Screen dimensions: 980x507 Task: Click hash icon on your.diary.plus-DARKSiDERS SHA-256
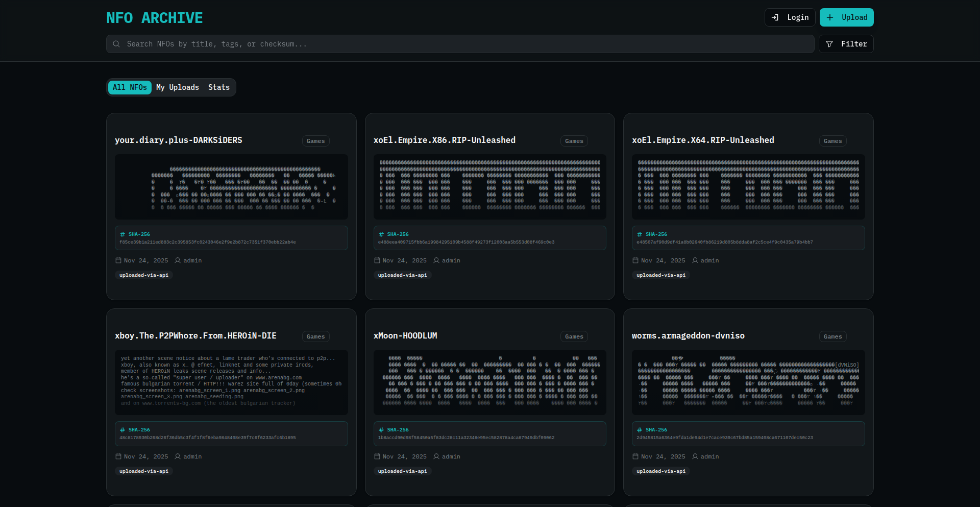point(122,234)
